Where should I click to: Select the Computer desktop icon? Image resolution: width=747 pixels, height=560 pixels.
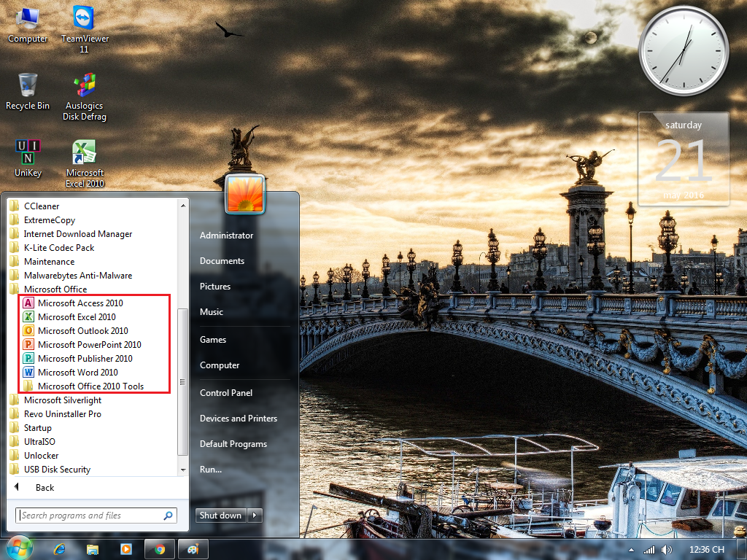click(28, 25)
